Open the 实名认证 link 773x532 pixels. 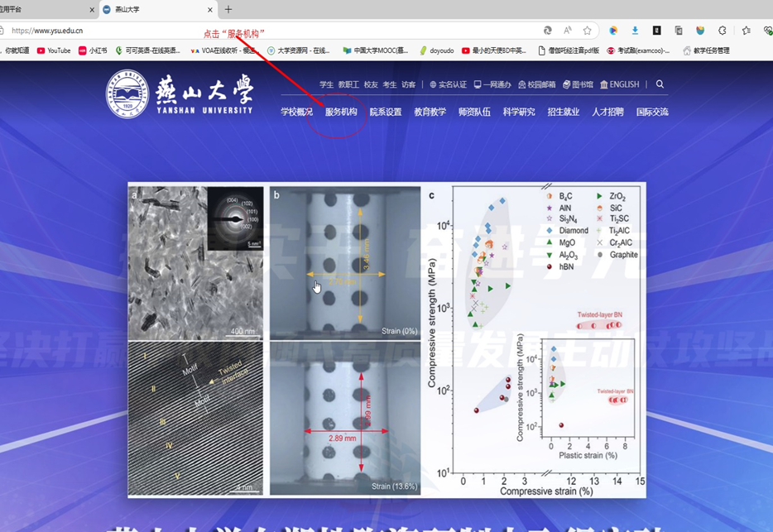tap(448, 84)
